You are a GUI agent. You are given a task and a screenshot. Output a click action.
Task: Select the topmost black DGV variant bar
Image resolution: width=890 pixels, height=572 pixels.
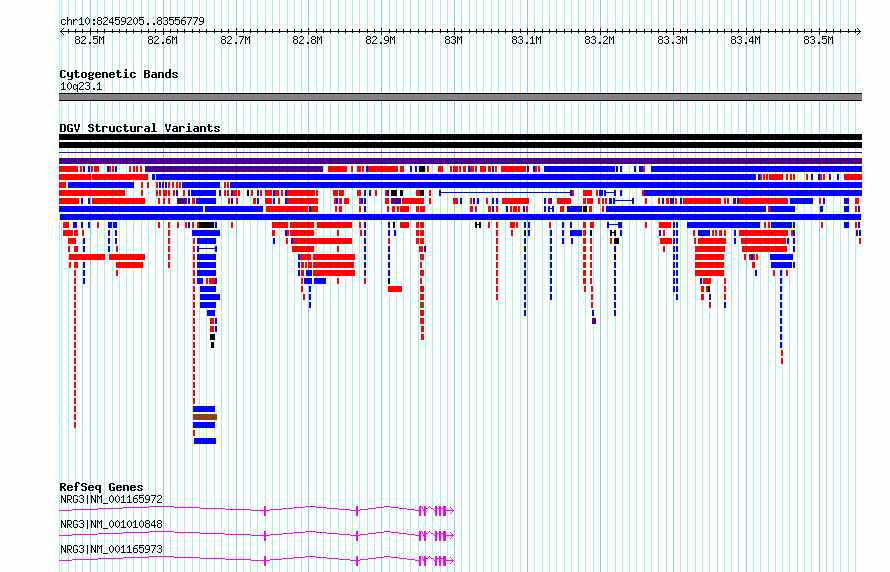click(x=460, y=137)
